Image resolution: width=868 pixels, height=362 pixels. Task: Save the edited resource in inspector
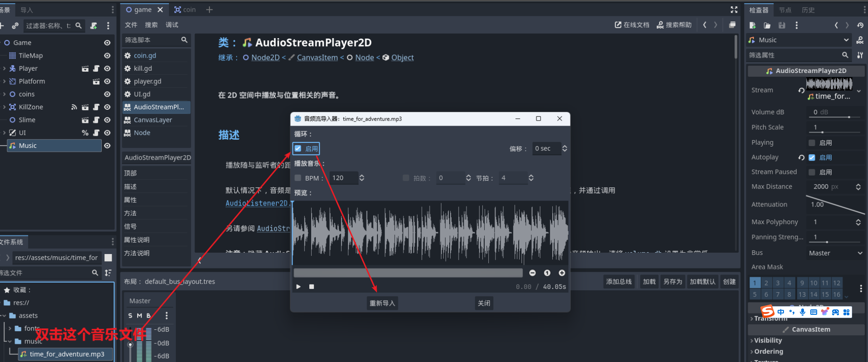782,25
